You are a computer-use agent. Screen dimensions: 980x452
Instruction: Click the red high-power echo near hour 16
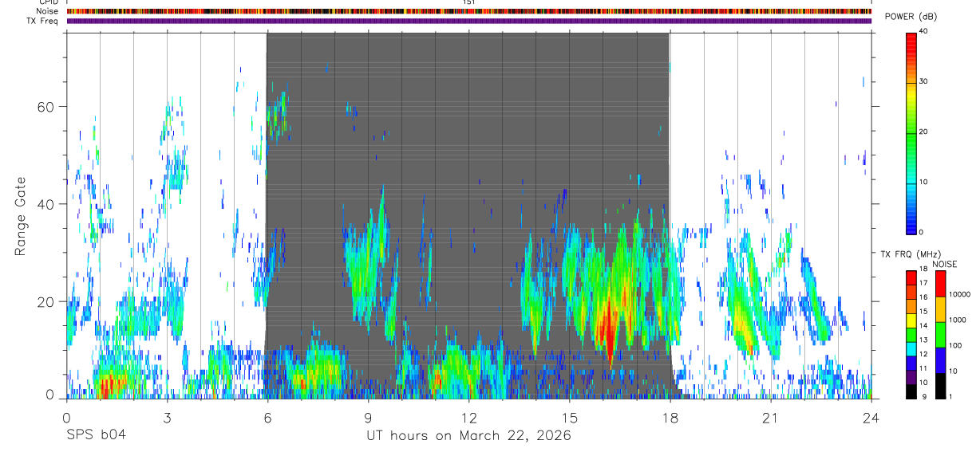click(607, 327)
